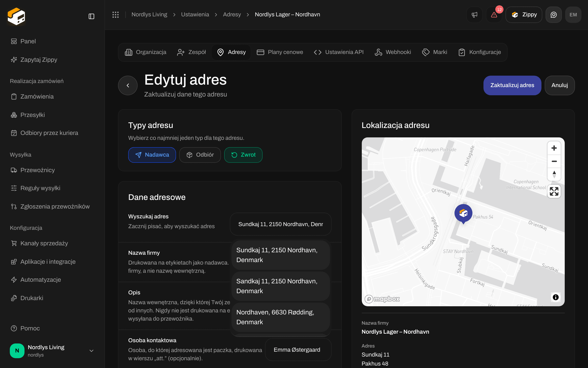
Task: Collapse the sidebar panel icon
Action: 91,16
